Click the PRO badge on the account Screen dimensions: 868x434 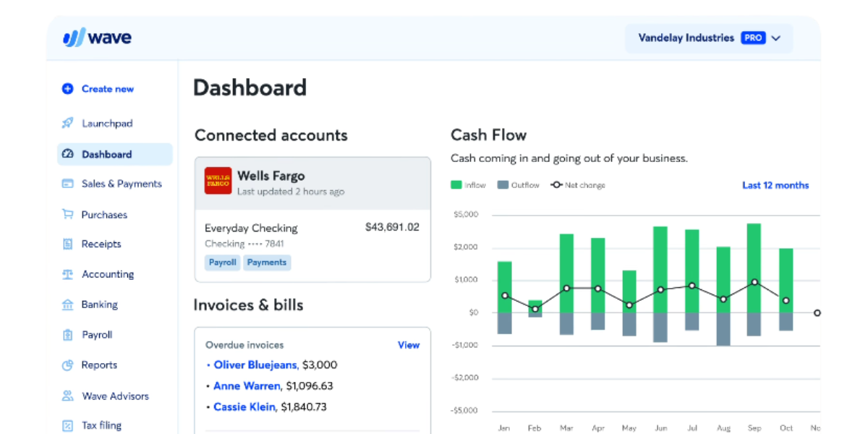754,38
